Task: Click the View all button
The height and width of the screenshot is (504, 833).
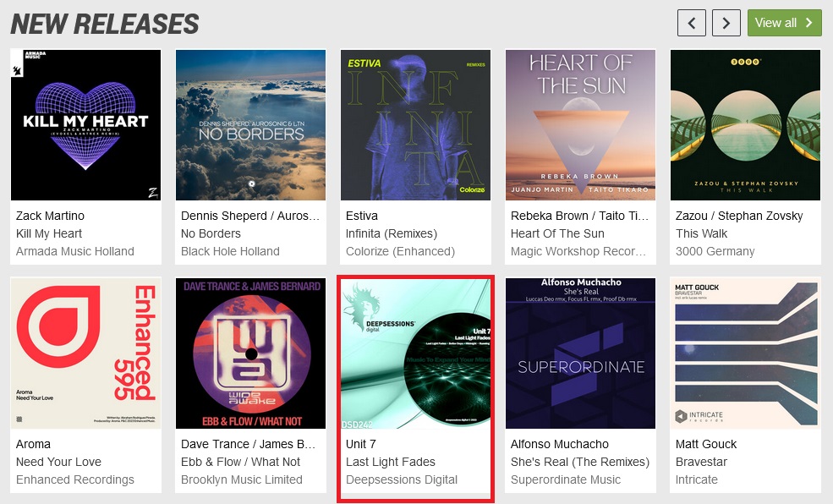Action: point(784,23)
